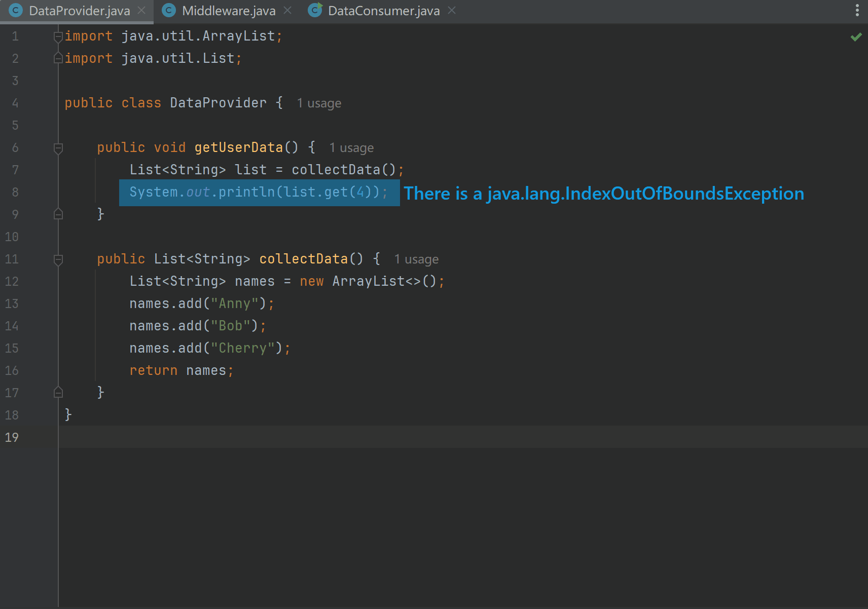868x609 pixels.
Task: Collapse the import statements block
Action: (58, 35)
